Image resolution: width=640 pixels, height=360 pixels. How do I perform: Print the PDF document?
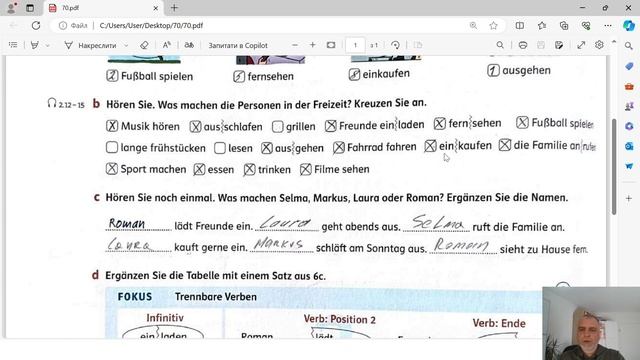click(x=523, y=45)
